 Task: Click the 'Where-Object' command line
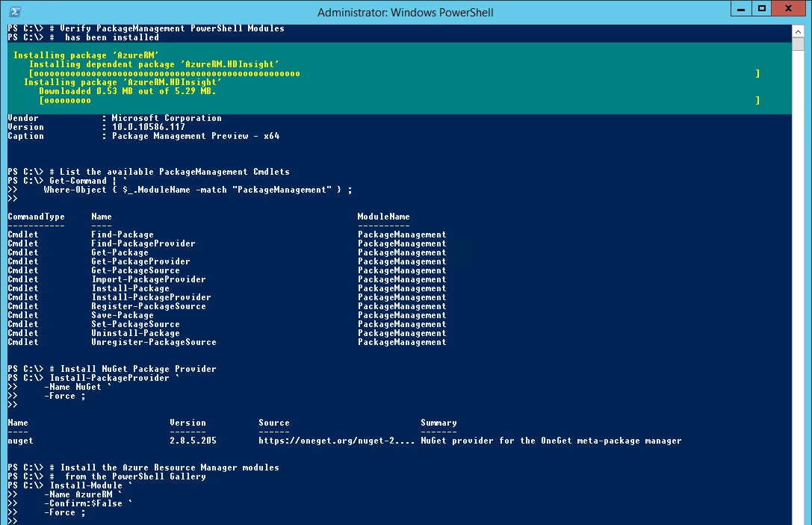point(198,190)
